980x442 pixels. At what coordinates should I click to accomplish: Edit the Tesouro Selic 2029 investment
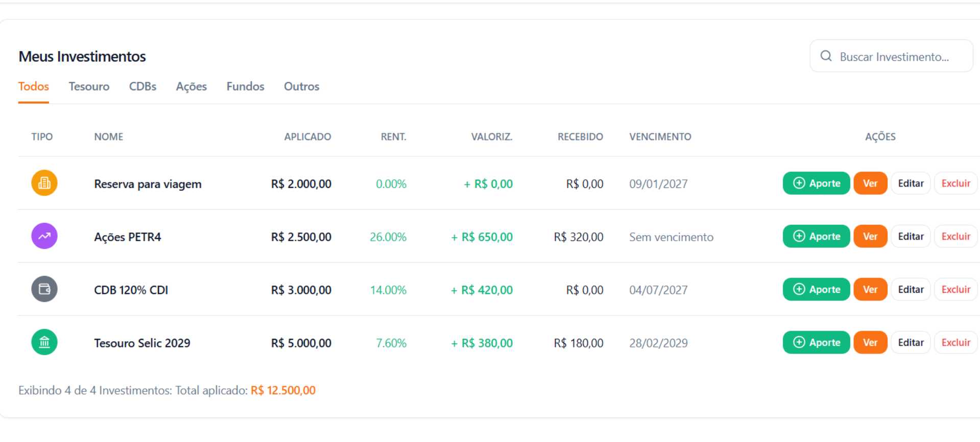pyautogui.click(x=911, y=343)
